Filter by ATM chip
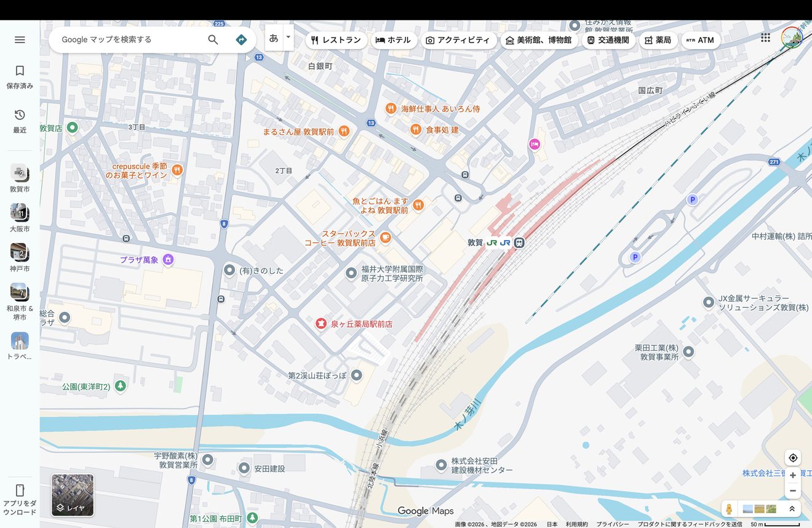The image size is (812, 528). (700, 40)
